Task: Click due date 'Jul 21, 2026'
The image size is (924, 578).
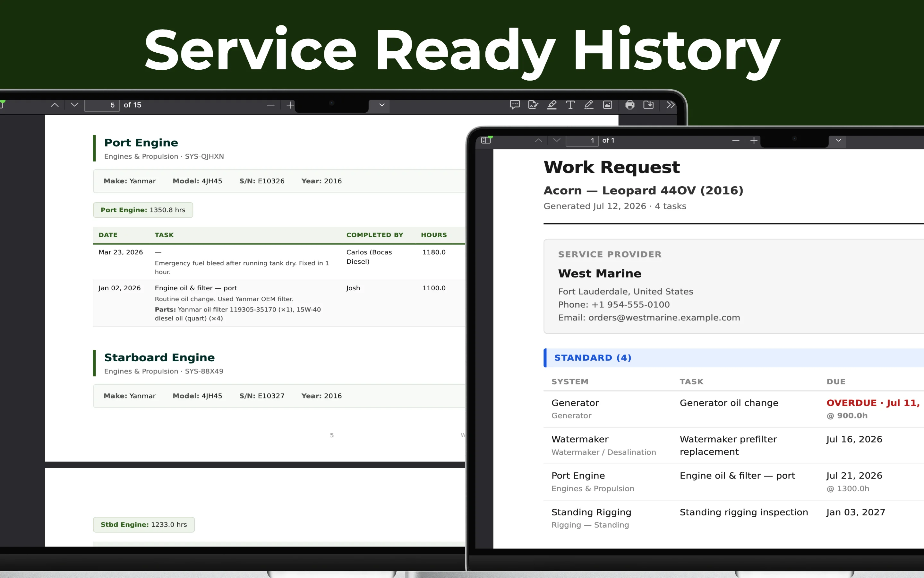Action: (x=854, y=476)
